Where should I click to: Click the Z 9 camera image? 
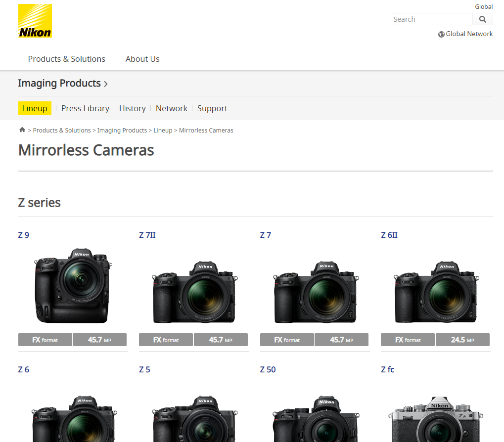click(73, 285)
